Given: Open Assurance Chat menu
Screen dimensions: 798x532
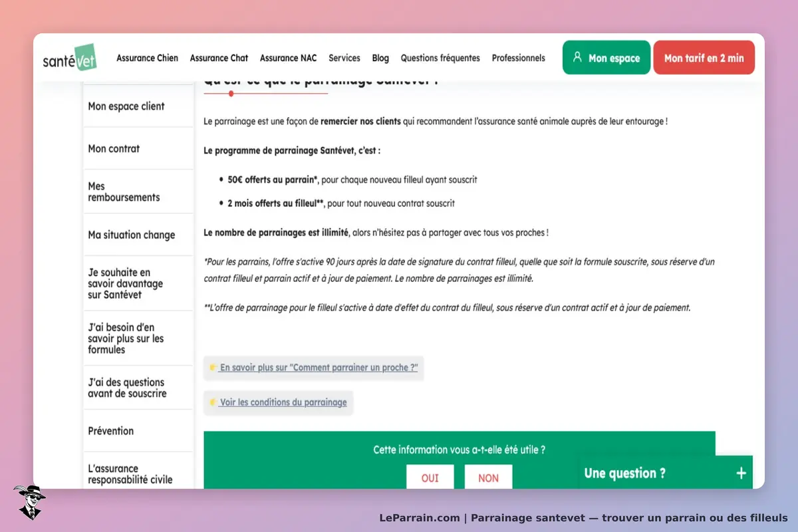Looking at the screenshot, I should click(x=219, y=58).
